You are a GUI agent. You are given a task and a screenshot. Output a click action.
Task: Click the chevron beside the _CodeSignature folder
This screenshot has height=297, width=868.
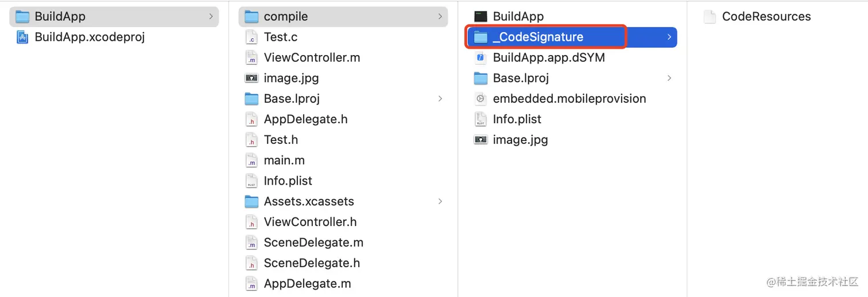(x=669, y=37)
